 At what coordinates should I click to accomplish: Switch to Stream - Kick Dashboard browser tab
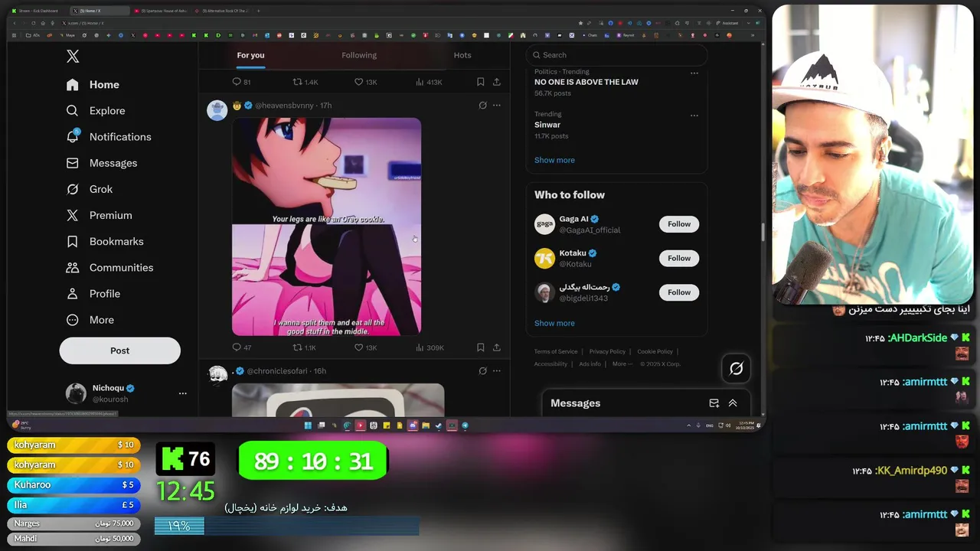tap(38, 11)
